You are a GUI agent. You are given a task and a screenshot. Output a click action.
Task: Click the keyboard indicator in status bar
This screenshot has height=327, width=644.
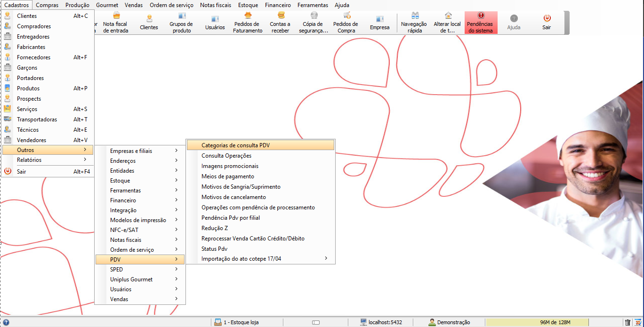tap(316, 322)
